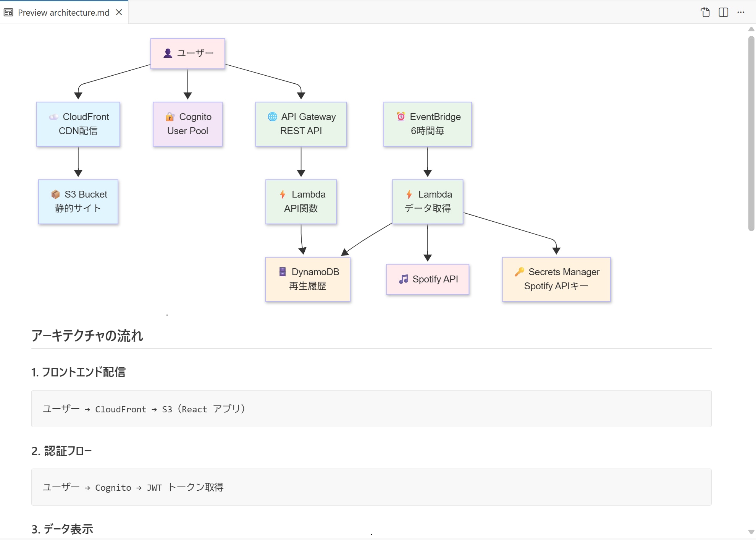
Task: Click the globe icon in API Gateway node
Action: pyautogui.click(x=272, y=117)
